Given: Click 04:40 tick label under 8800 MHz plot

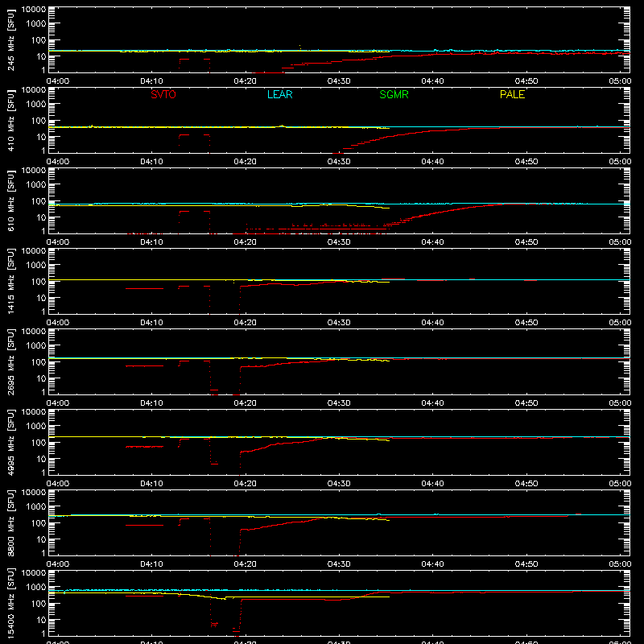Looking at the screenshot, I should click(432, 564).
